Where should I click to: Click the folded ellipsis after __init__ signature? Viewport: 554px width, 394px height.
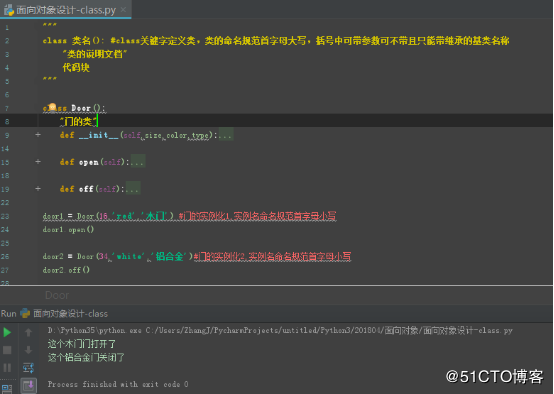click(x=226, y=135)
